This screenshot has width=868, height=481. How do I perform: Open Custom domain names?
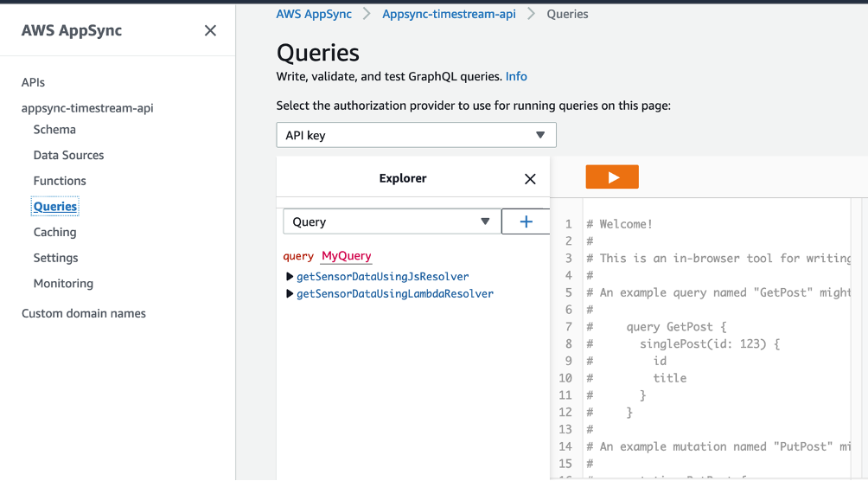click(84, 314)
